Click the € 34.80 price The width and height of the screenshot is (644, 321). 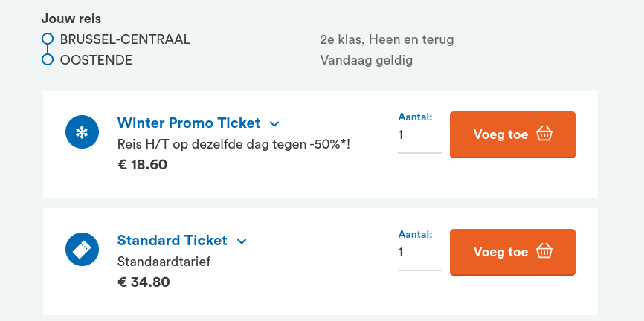[x=144, y=282]
